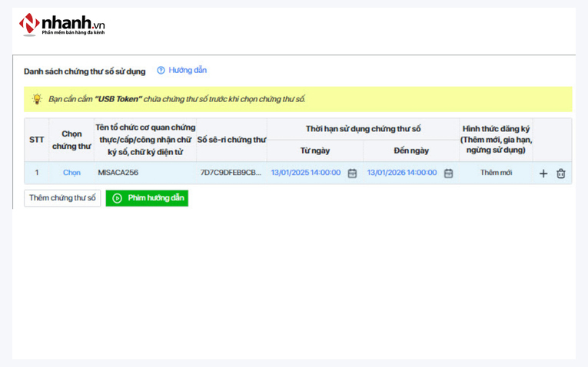Screen dimensions: 588x367
Task: Click the Thêm chứng thư số button
Action: click(62, 198)
